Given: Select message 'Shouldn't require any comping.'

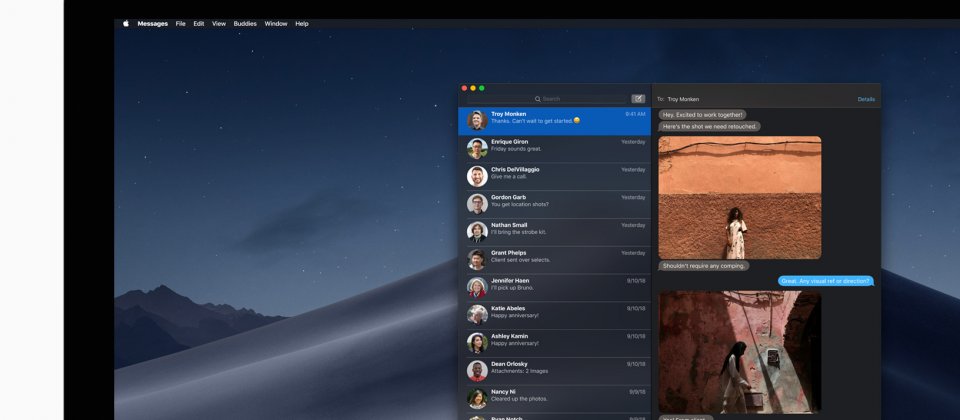Looking at the screenshot, I should [x=704, y=266].
